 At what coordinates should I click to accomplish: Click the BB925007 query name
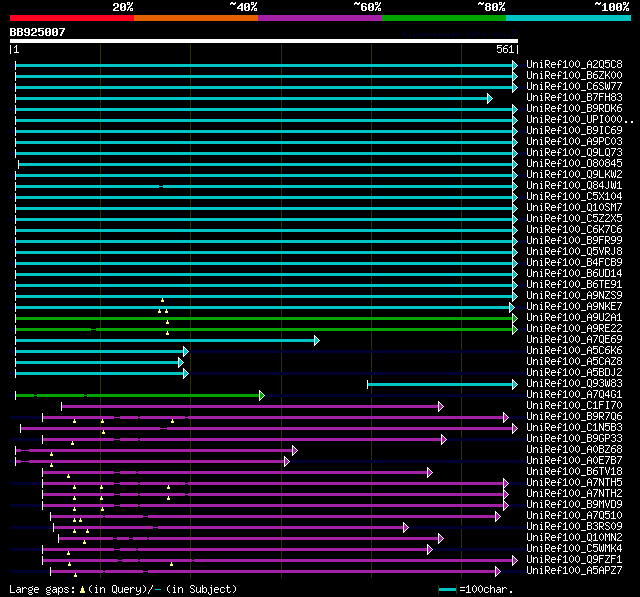coord(37,32)
